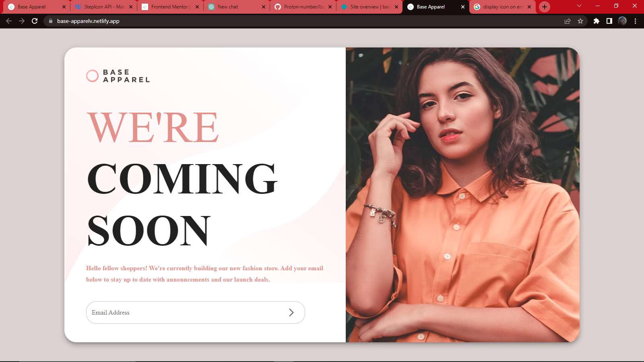
Task: Bookmark this page with the star icon
Action: [x=580, y=21]
